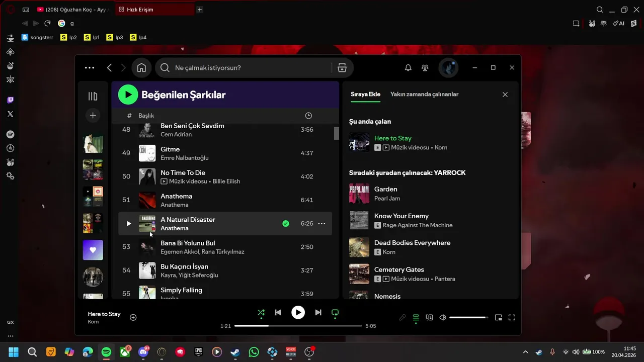Screen dimensions: 644x362
Task: Add Here to Stay to liked songs
Action: coord(133,317)
